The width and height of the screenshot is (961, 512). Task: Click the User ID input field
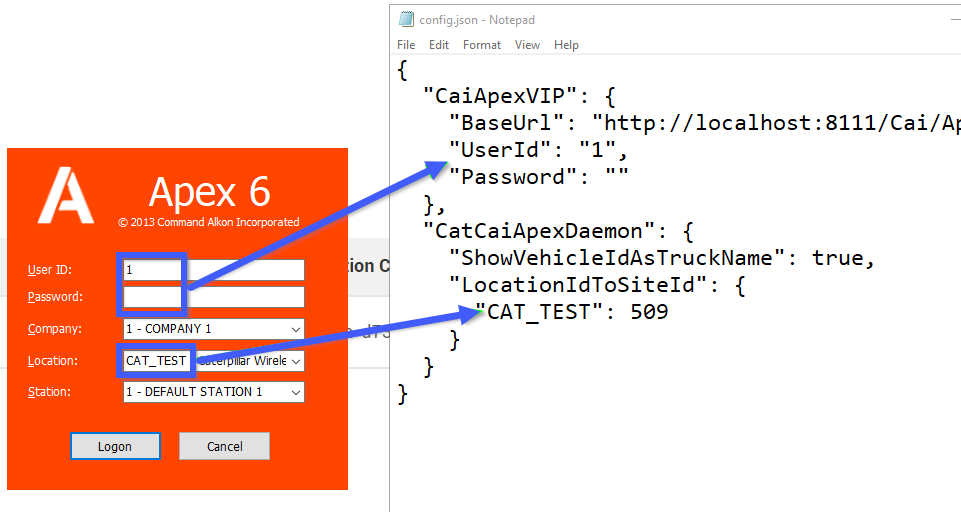pyautogui.click(x=214, y=270)
